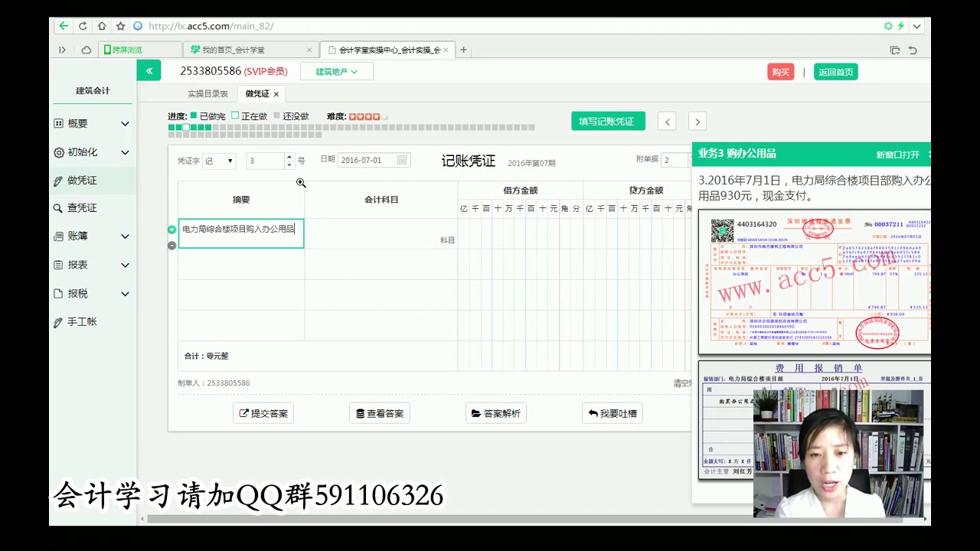
Task: Select the 会计学堂实操中心 browser tab
Action: 381,49
